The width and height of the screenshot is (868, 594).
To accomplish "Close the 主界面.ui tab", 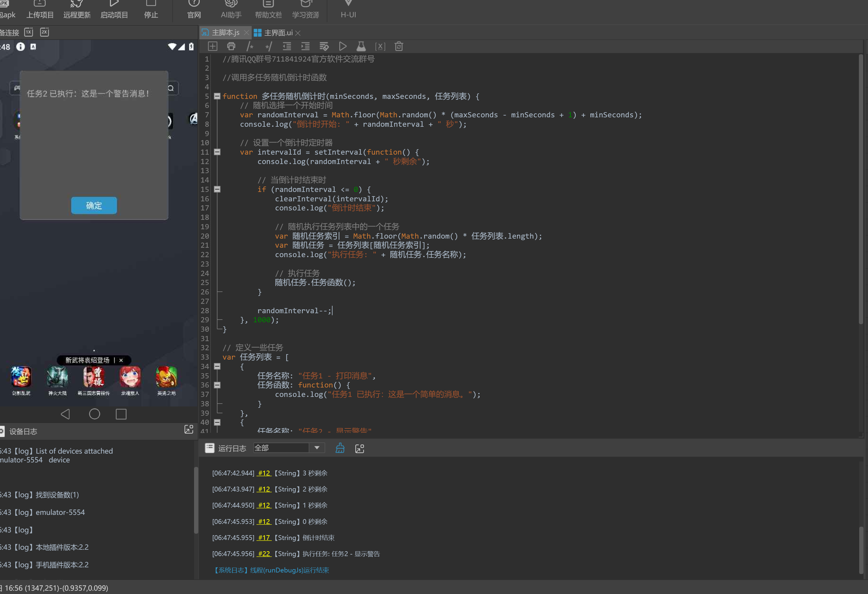I will (x=298, y=33).
